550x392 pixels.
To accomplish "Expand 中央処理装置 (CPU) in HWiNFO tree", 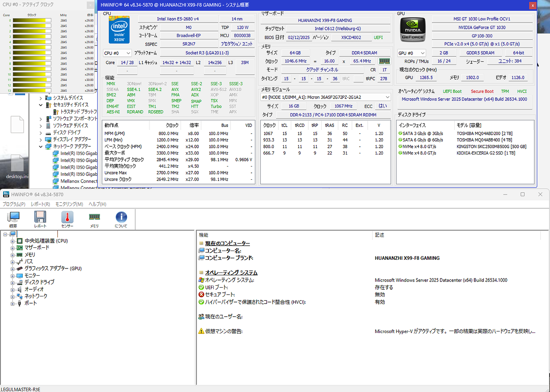I will [13, 241].
